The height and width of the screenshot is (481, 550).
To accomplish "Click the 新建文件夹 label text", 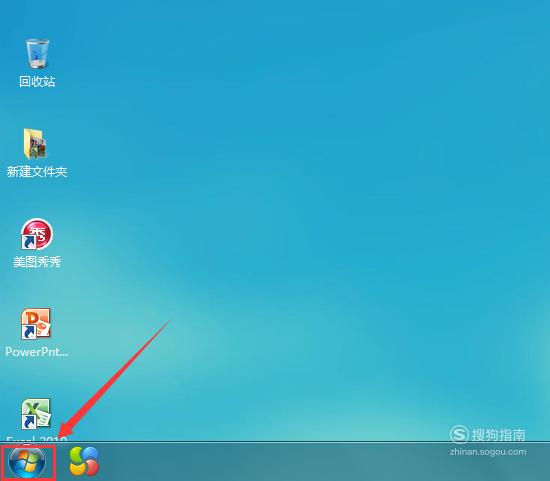I will (37, 172).
